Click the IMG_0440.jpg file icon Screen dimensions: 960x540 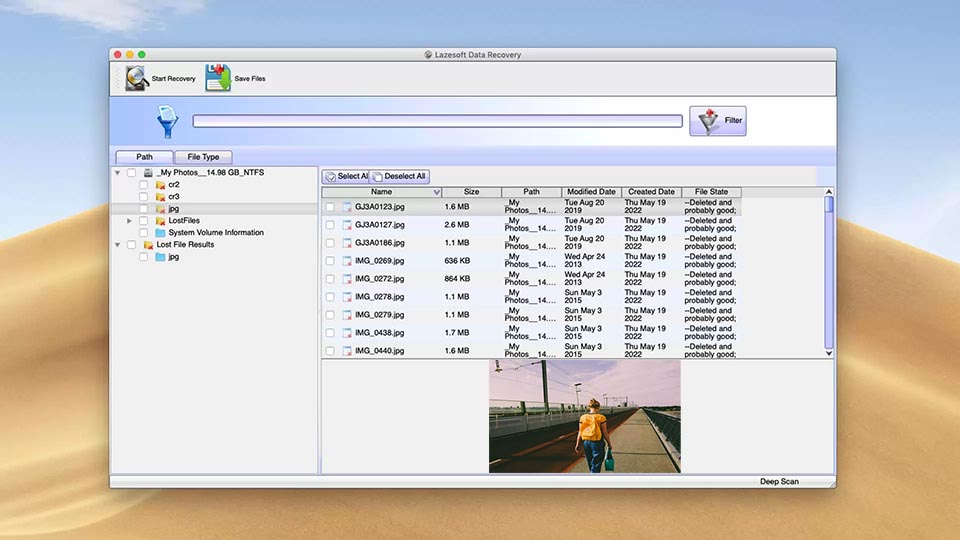(347, 351)
